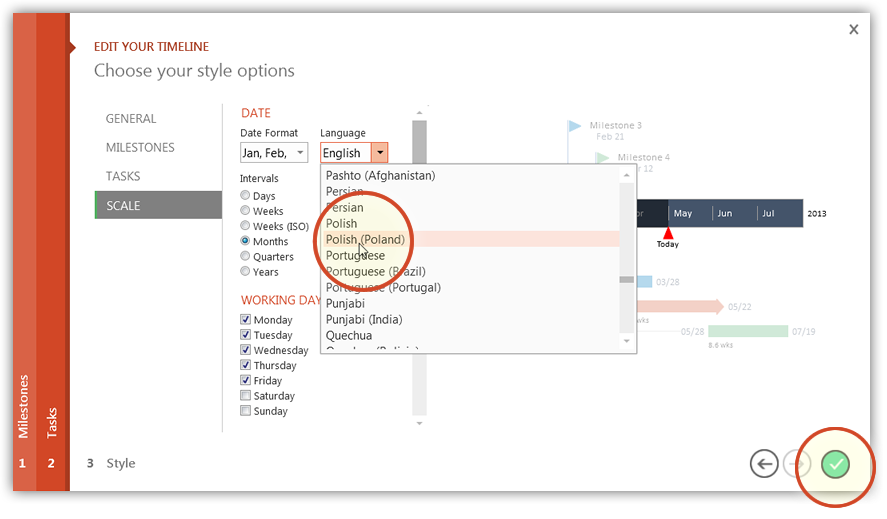
Task: Click the Milestone 4 flag icon
Action: click(602, 157)
